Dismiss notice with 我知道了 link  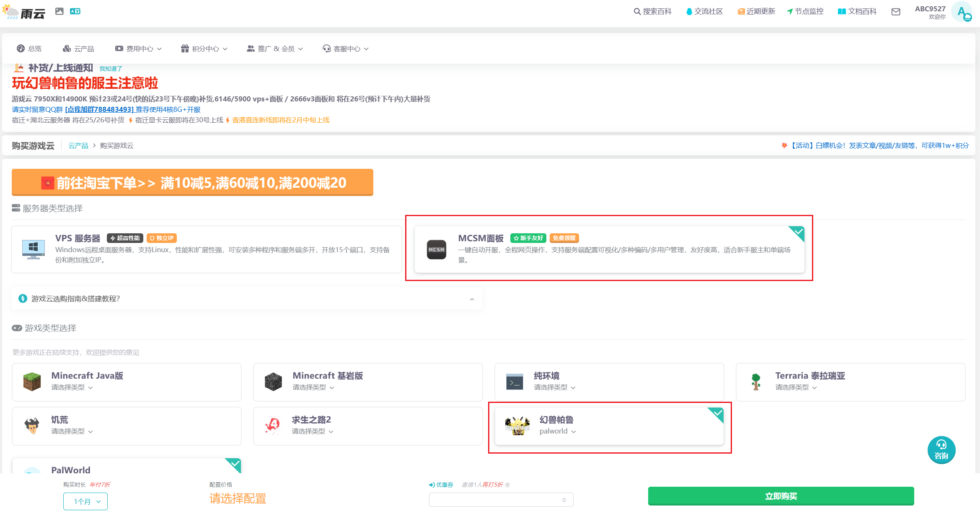click(x=111, y=69)
